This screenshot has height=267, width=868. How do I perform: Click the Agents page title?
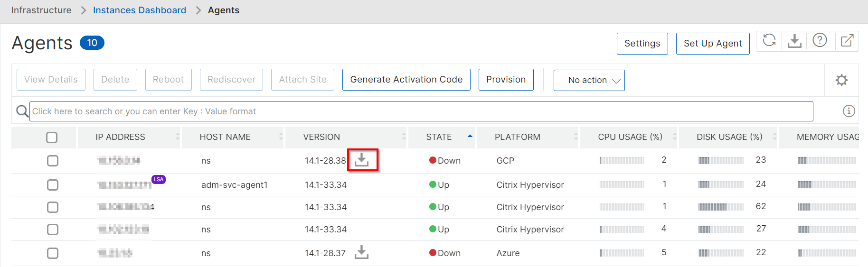coord(42,43)
